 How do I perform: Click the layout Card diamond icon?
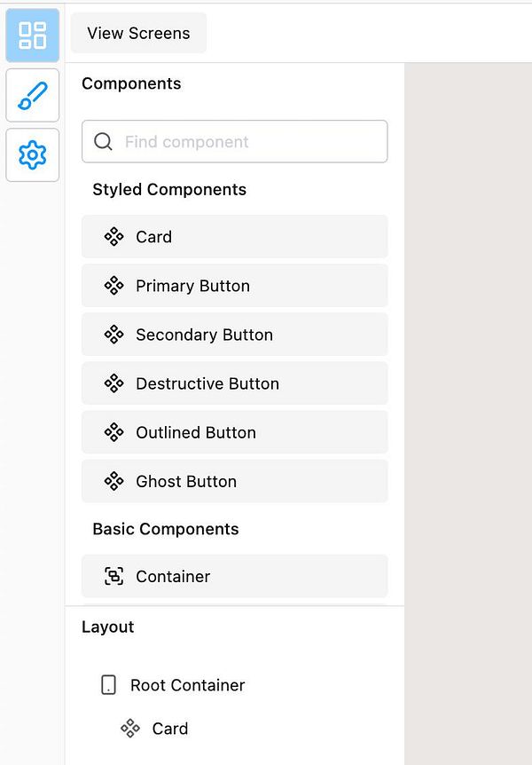click(130, 729)
